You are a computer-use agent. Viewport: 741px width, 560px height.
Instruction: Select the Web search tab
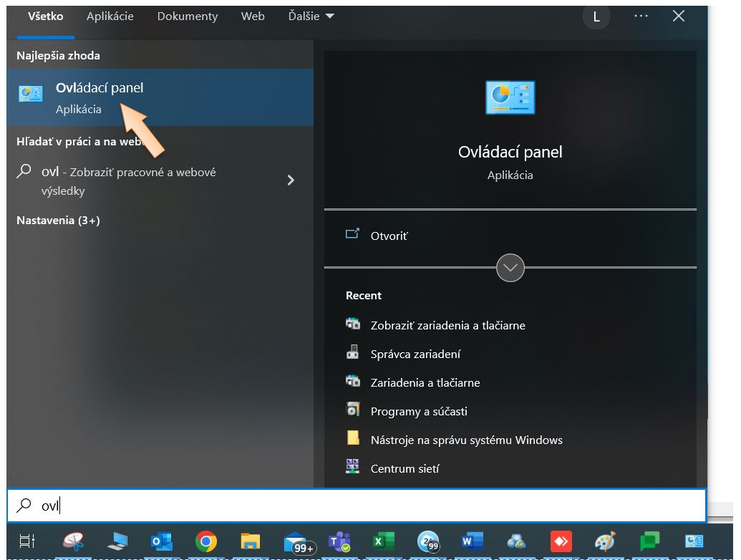pos(253,16)
